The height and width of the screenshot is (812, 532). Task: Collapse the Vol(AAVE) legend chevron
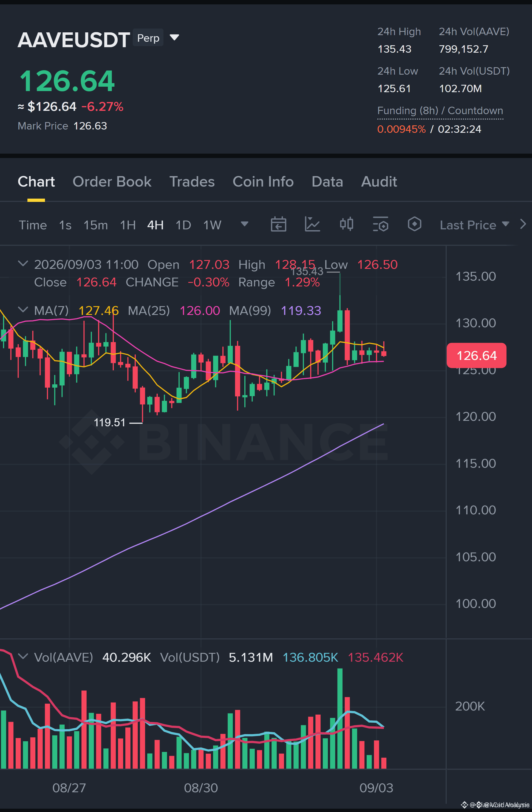(23, 656)
